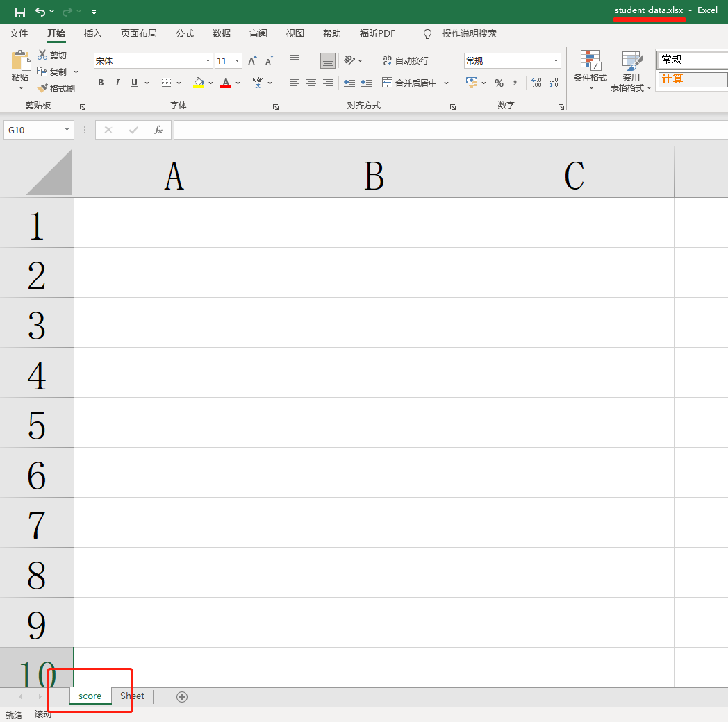Click the Save icon in title bar
Image resolution: width=728 pixels, height=722 pixels.
point(20,12)
